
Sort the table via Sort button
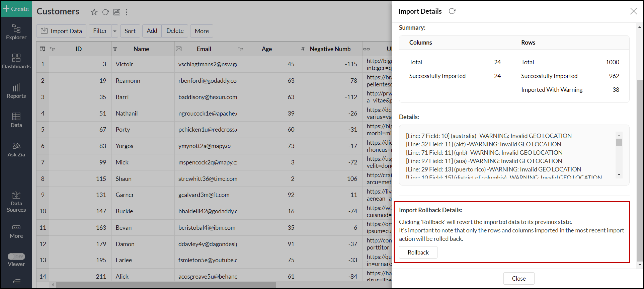pos(130,31)
